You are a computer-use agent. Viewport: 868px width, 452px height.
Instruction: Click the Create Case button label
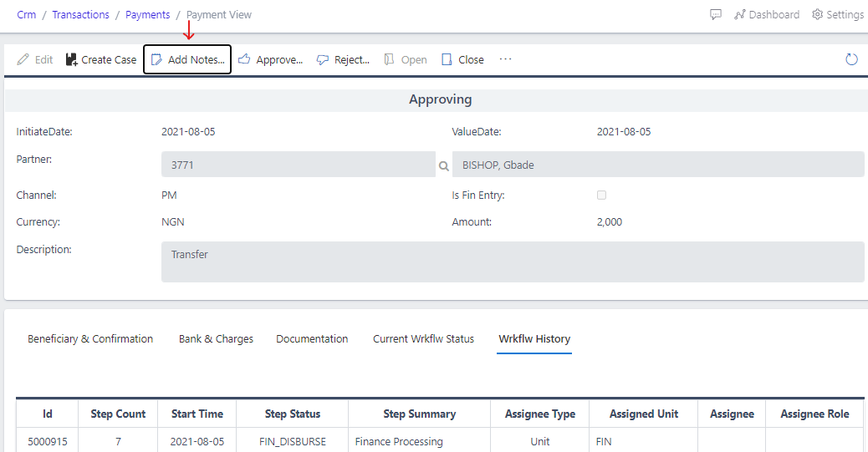tap(109, 60)
